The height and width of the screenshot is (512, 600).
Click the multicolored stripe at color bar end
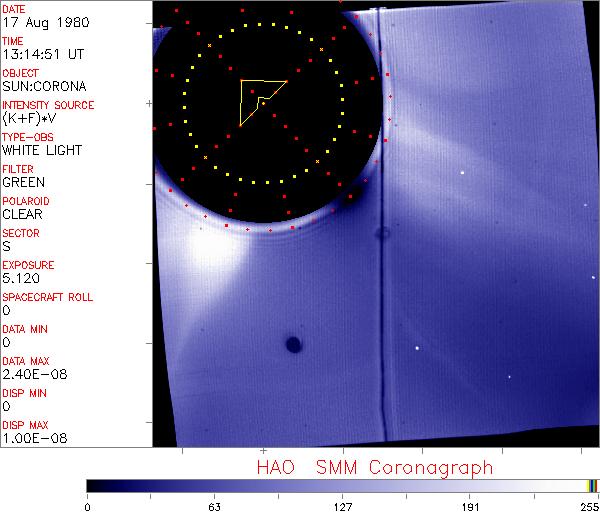592,485
